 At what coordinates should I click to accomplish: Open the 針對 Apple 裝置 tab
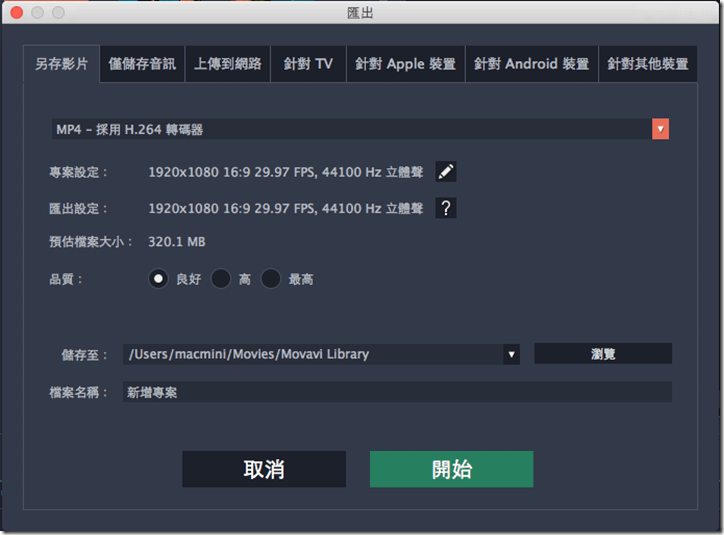405,64
